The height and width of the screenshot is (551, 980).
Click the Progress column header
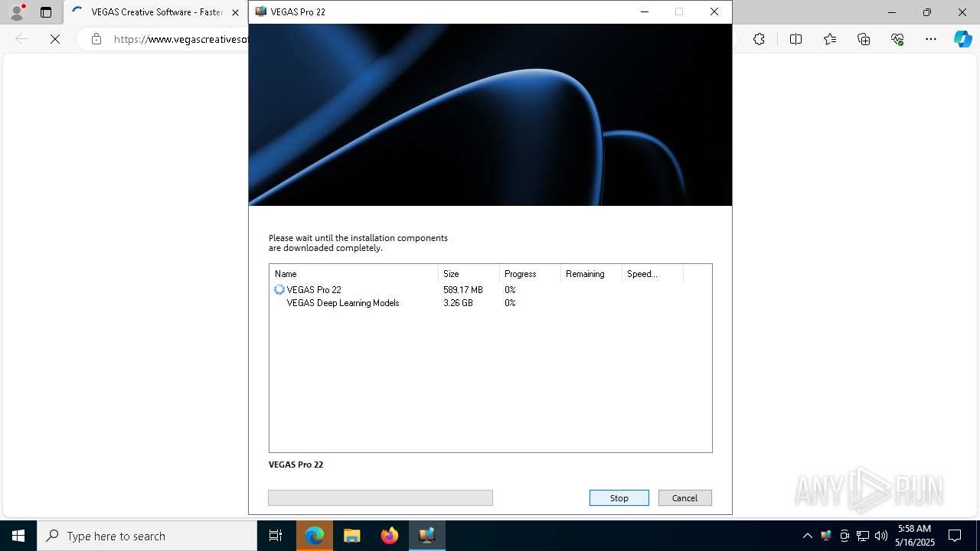pyautogui.click(x=530, y=274)
